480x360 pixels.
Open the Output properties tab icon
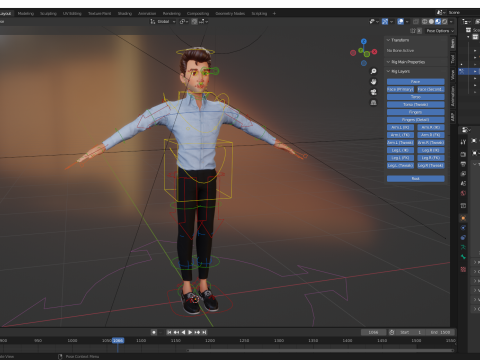coord(463,164)
